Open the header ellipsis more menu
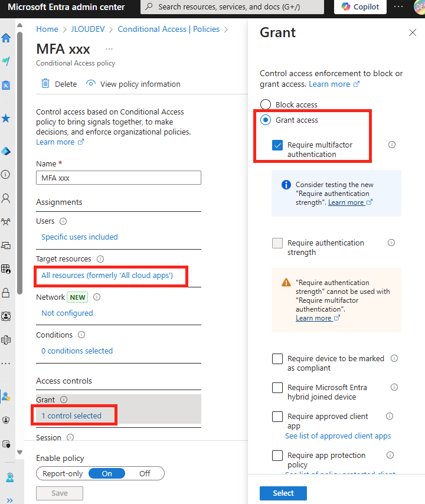The image size is (425, 504). tap(398, 6)
